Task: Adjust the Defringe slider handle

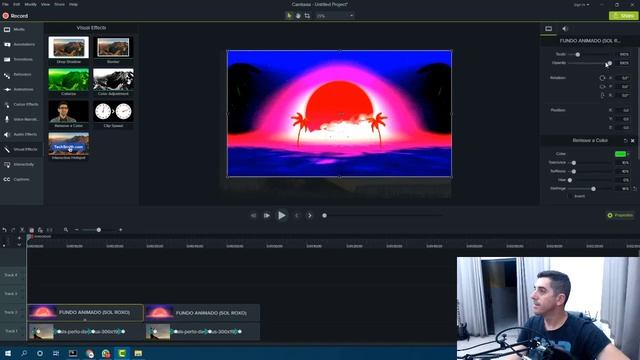Action: click(593, 189)
